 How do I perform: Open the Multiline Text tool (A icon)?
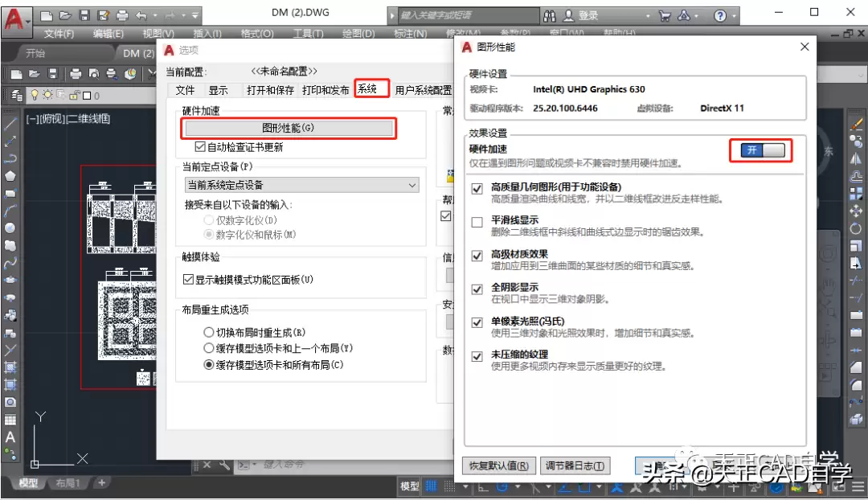[11, 436]
